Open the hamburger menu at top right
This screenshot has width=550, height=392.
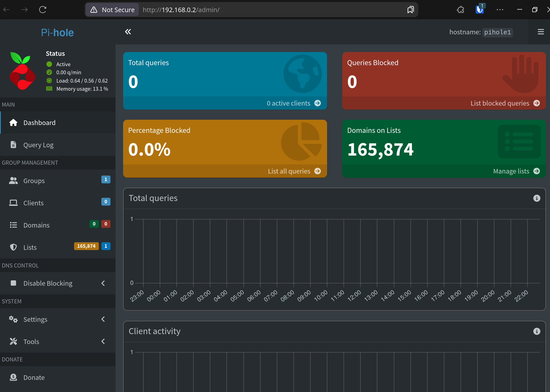(x=541, y=32)
